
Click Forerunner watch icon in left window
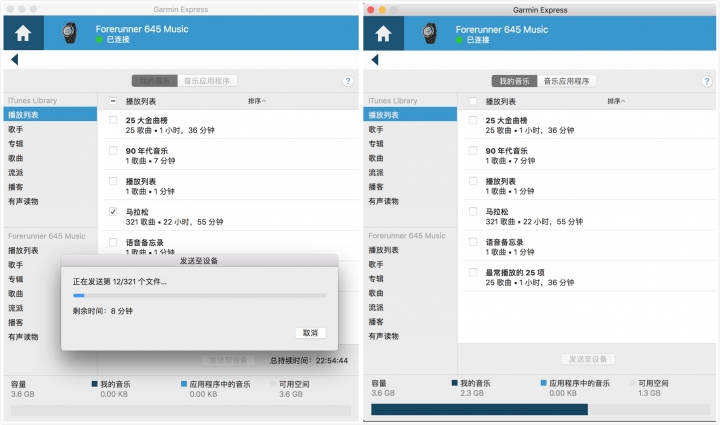pyautogui.click(x=70, y=33)
